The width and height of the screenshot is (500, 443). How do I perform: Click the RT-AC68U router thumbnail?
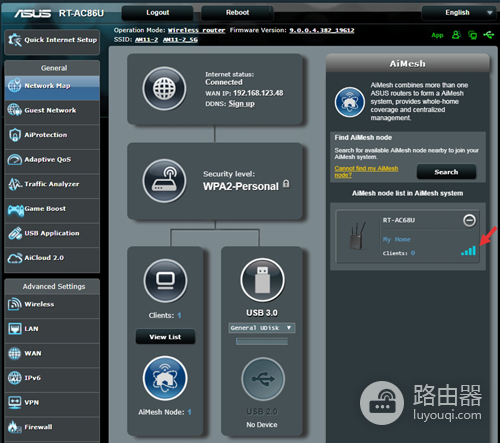click(358, 236)
